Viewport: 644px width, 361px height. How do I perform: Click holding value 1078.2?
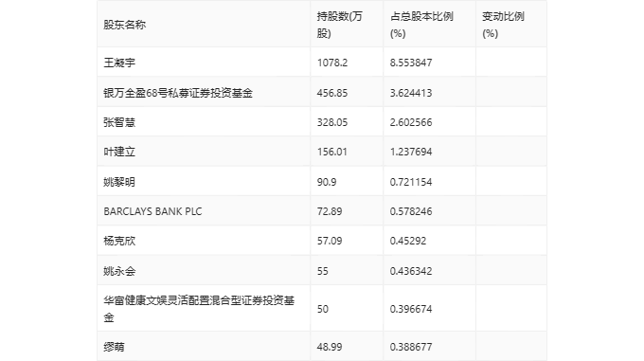pos(332,63)
